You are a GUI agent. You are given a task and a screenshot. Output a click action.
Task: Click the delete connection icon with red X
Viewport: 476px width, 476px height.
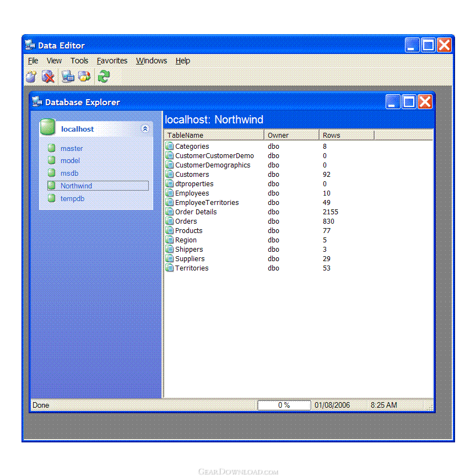click(48, 77)
